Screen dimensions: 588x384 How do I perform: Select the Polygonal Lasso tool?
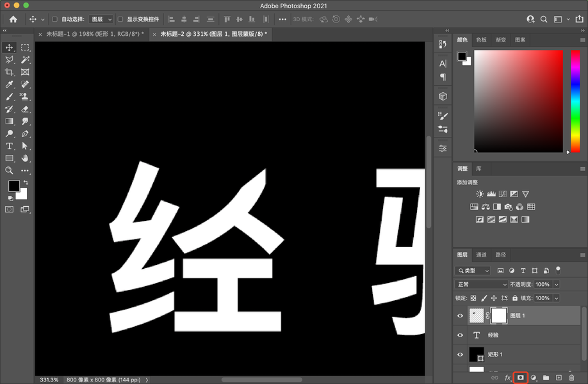[10, 60]
